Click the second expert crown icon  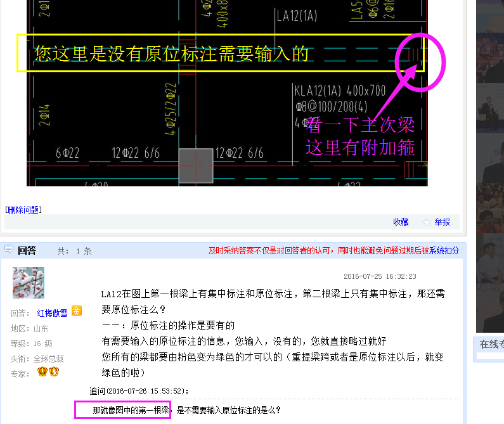pyautogui.click(x=54, y=371)
